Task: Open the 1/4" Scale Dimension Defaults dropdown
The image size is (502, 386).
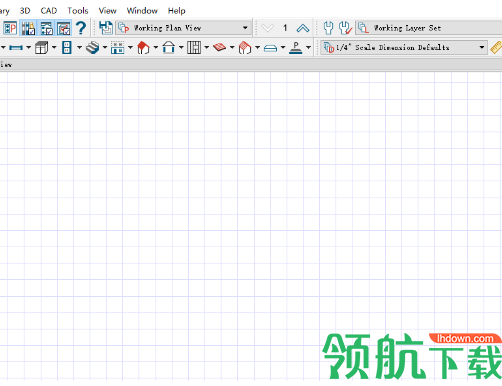Action: [x=404, y=48]
